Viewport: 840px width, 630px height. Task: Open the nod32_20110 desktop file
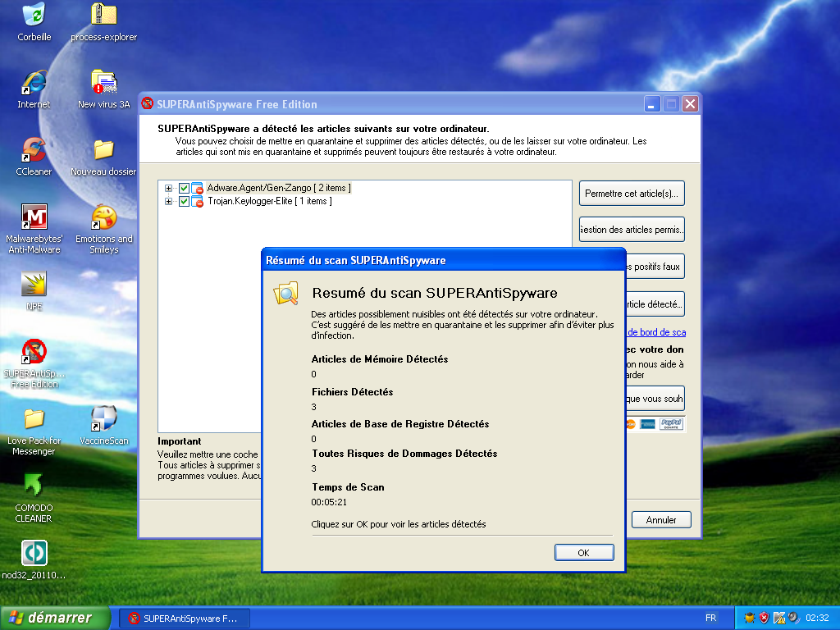click(34, 553)
